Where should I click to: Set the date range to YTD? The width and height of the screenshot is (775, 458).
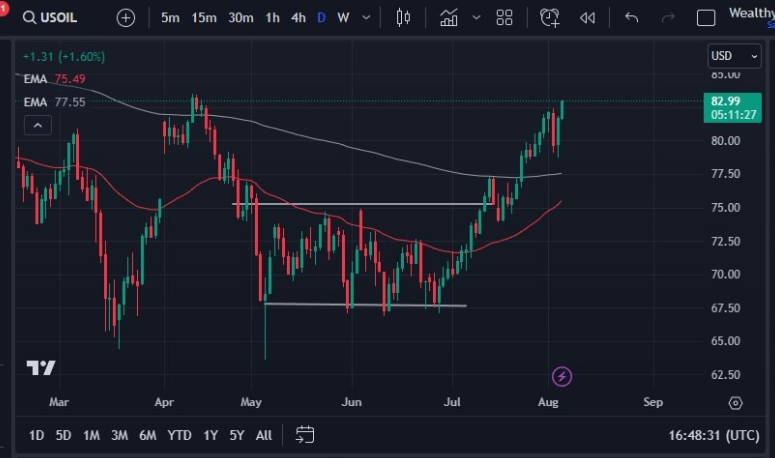click(179, 435)
